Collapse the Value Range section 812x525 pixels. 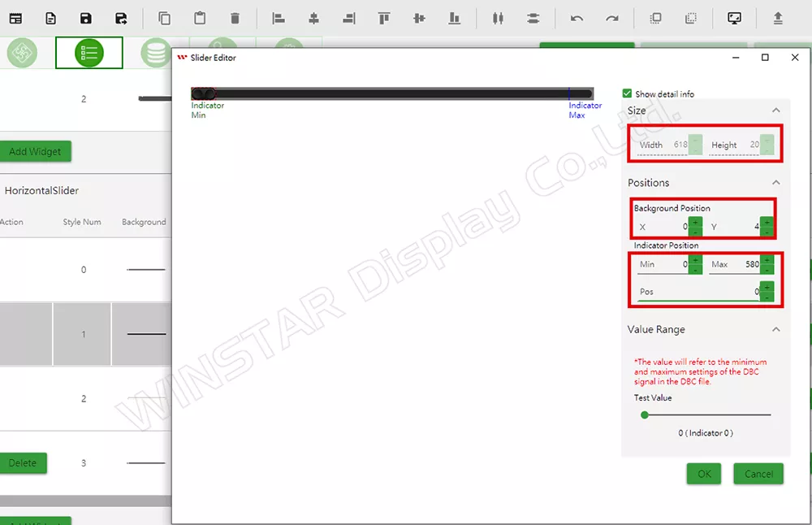[775, 330]
